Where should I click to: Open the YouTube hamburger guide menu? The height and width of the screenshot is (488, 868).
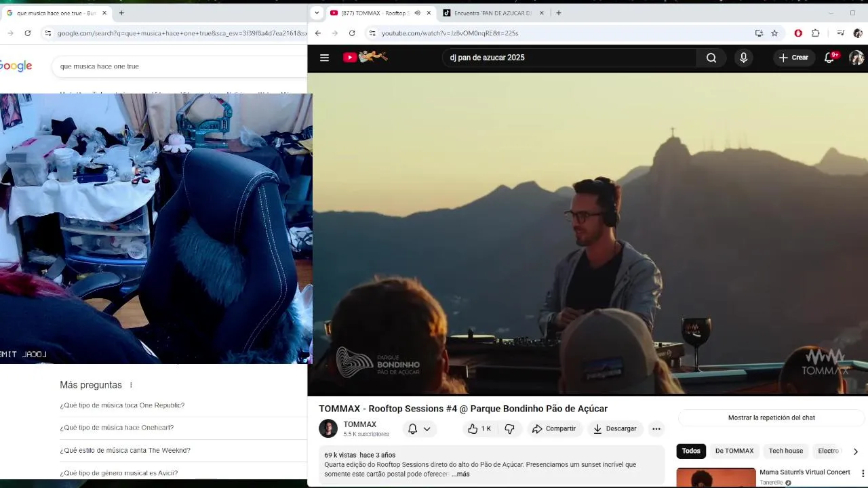(324, 58)
